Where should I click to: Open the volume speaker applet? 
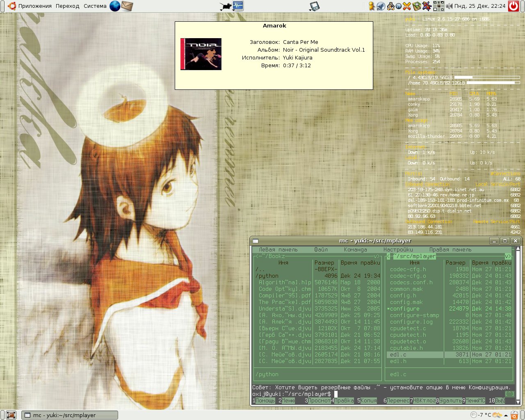tap(449, 6)
